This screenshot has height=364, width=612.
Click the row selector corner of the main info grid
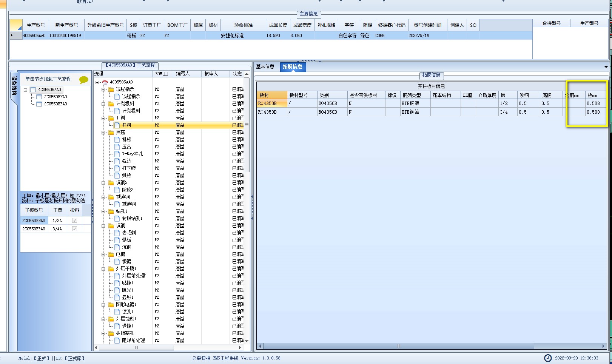[x=16, y=25]
